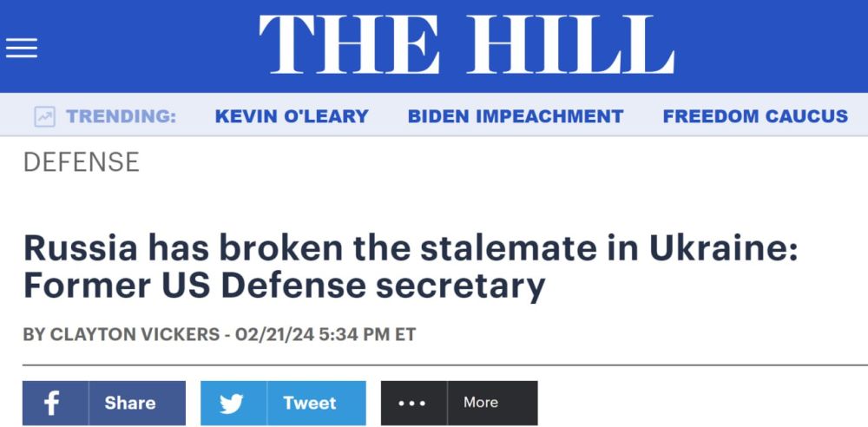Click the three-dots ellipsis icon
Viewport: 868px width, 427px height.
point(413,403)
